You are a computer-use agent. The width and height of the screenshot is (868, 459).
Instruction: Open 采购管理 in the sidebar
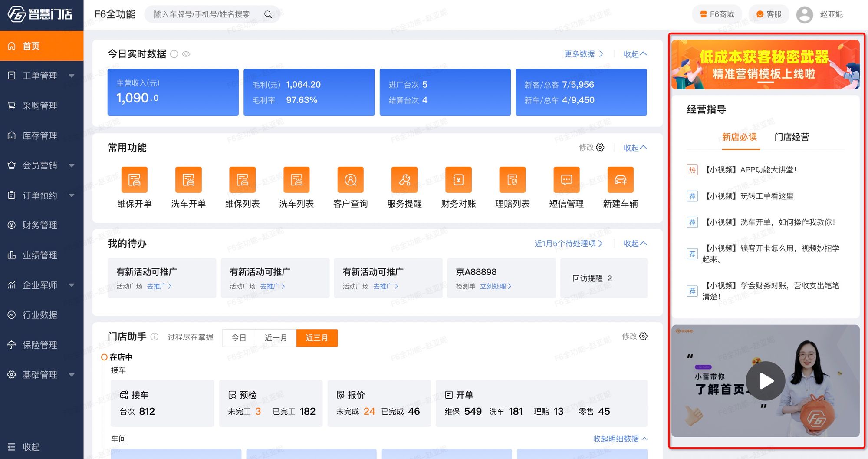point(42,106)
